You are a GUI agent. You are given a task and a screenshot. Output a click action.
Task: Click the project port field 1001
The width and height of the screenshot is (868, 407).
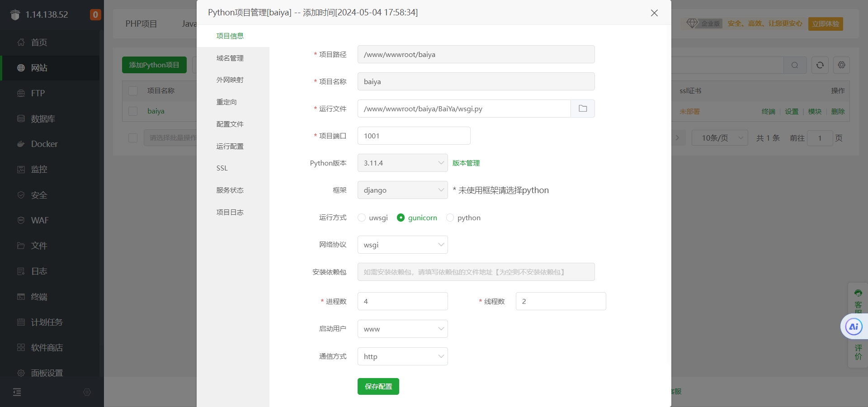(414, 136)
